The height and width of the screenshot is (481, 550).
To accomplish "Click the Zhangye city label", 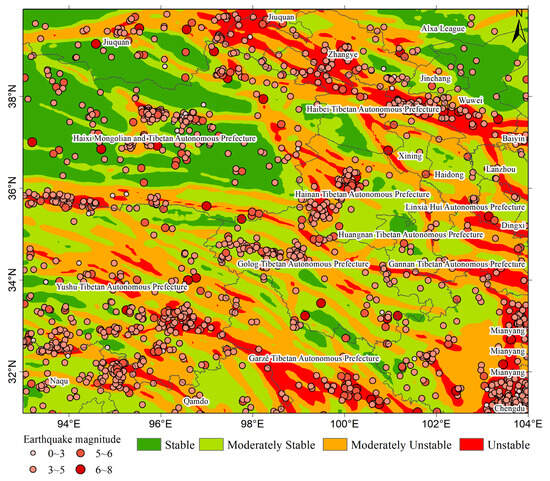I will (343, 54).
